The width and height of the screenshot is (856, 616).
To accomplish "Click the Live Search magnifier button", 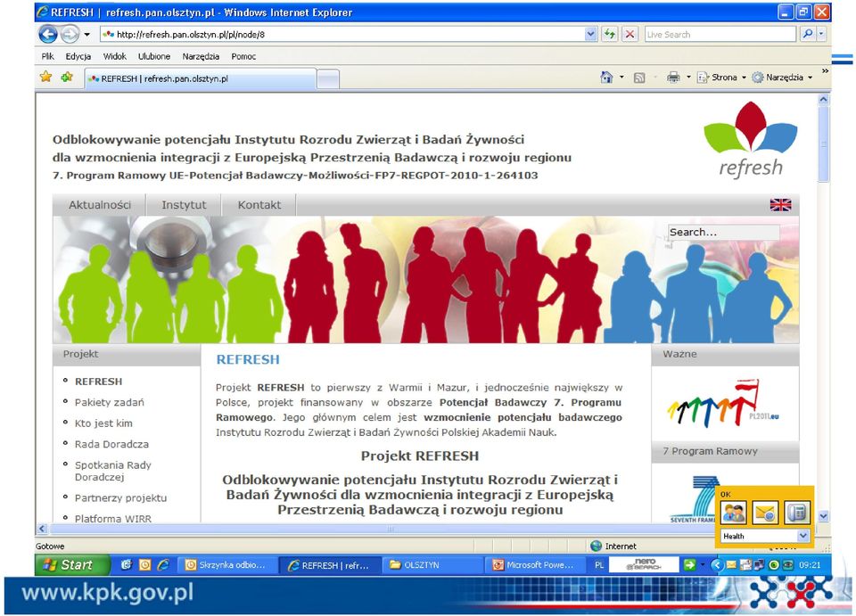I will tap(808, 34).
